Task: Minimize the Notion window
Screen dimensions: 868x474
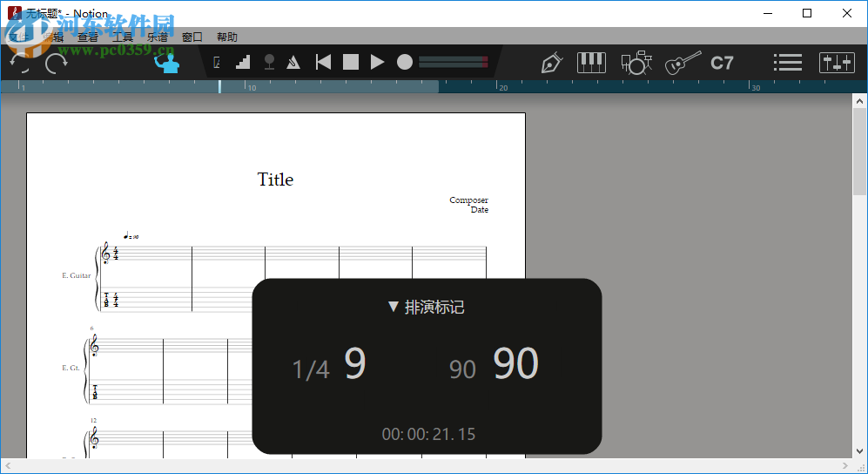Action: coord(768,13)
